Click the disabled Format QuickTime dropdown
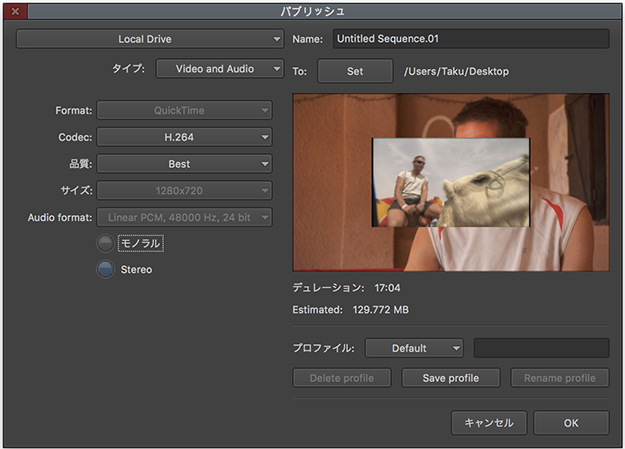 184,110
